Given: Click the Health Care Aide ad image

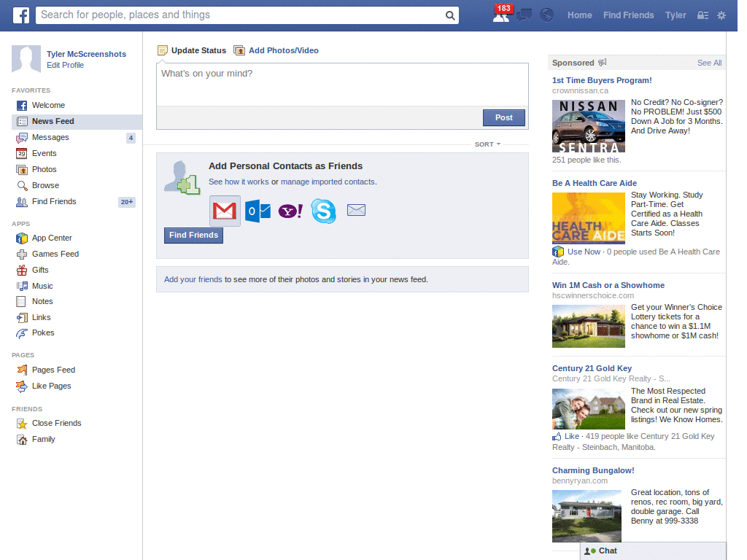Looking at the screenshot, I should tap(589, 218).
